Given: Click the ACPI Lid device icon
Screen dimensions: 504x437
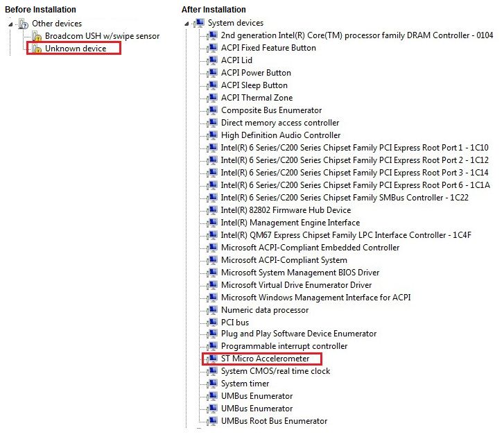Looking at the screenshot, I should click(212, 60).
